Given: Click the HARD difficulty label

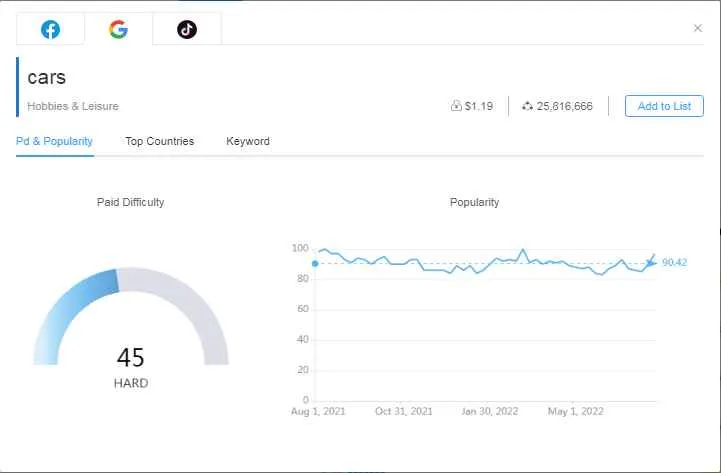Looking at the screenshot, I should pyautogui.click(x=131, y=383).
